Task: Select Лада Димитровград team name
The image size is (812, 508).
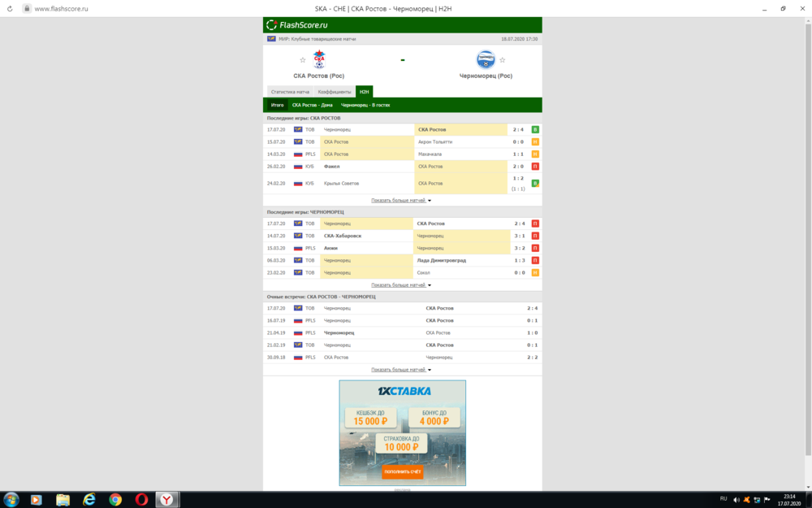Action: (x=441, y=260)
